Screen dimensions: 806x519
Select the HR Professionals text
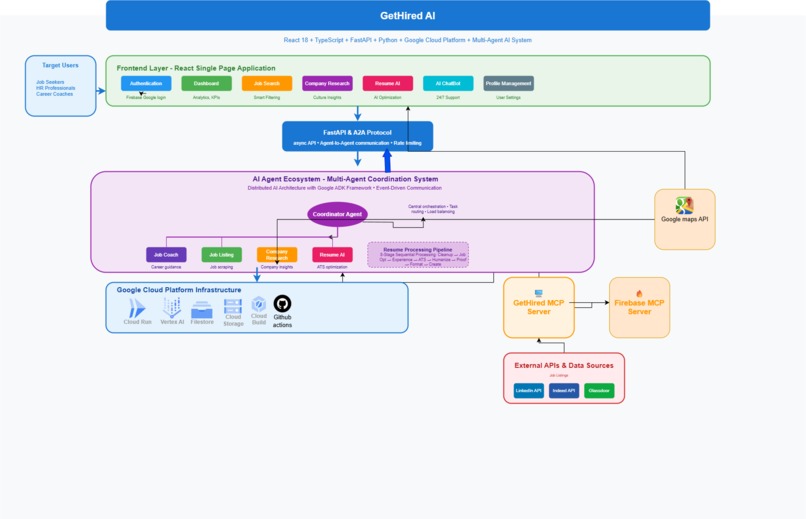tap(56, 88)
